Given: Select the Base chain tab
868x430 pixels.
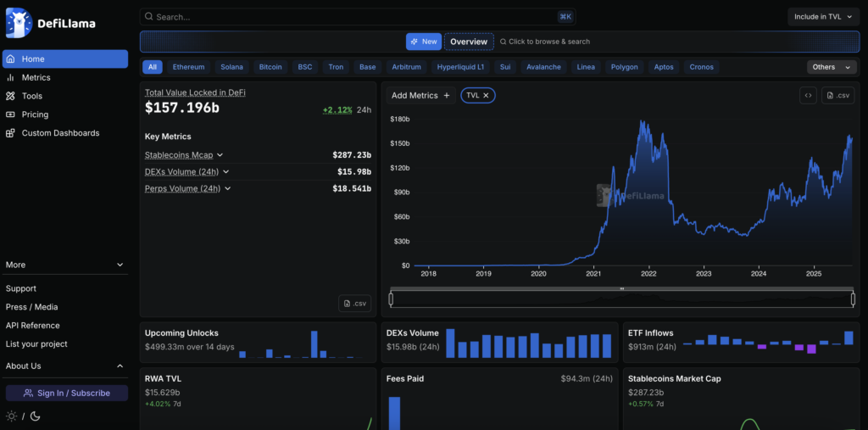Looking at the screenshot, I should 368,67.
